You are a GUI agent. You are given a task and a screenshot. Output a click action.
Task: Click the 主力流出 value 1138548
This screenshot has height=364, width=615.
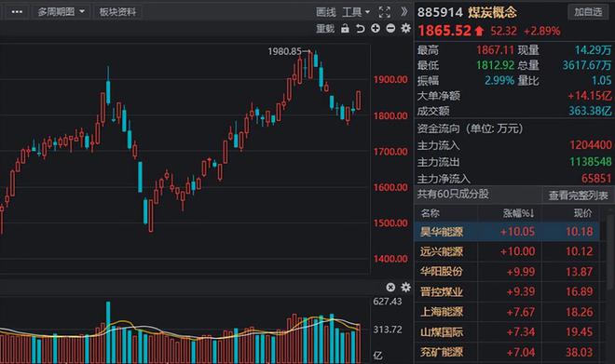click(591, 162)
